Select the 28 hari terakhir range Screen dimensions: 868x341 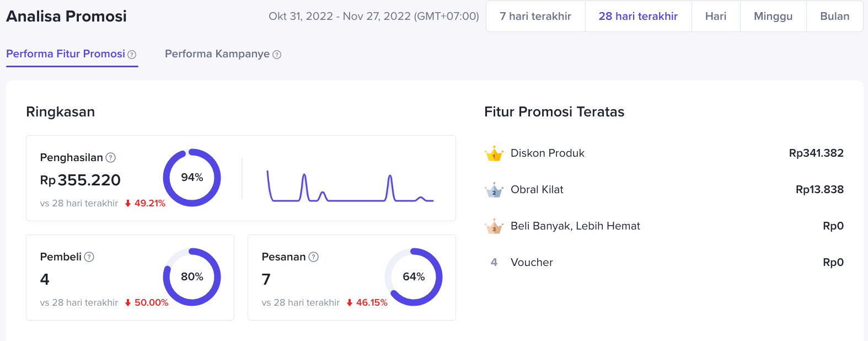pyautogui.click(x=638, y=17)
